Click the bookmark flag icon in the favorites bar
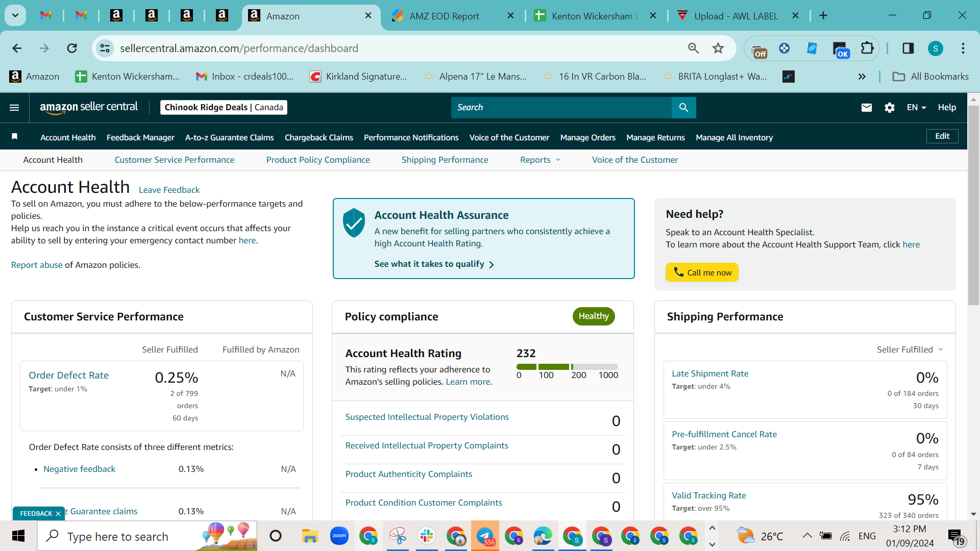 coord(15,137)
